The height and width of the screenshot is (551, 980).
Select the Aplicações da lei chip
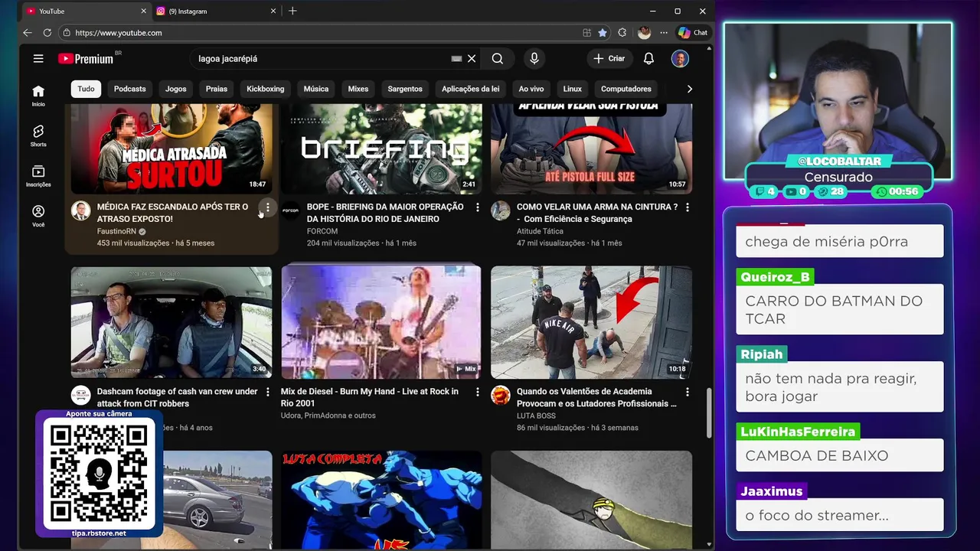[x=470, y=89]
